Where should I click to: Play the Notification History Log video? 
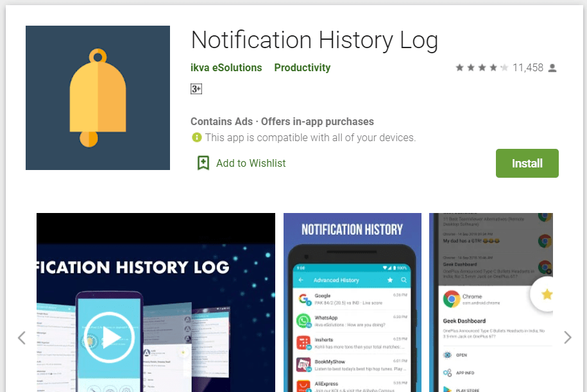(x=109, y=337)
